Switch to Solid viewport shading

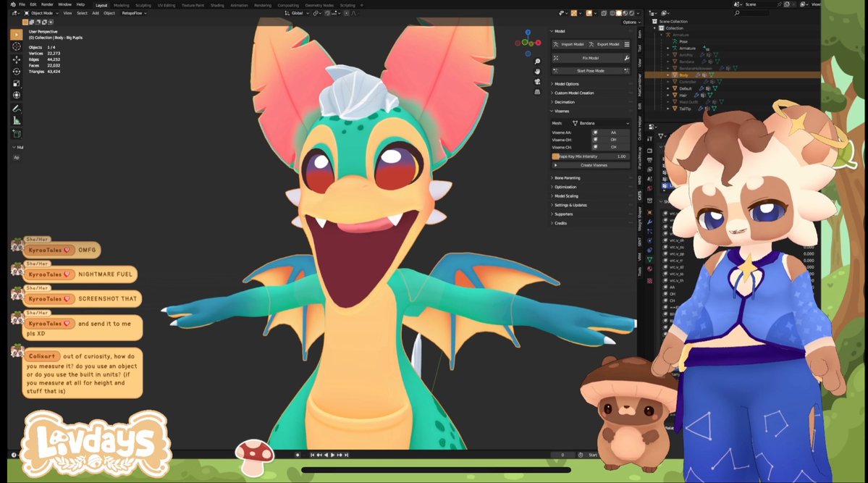620,13
